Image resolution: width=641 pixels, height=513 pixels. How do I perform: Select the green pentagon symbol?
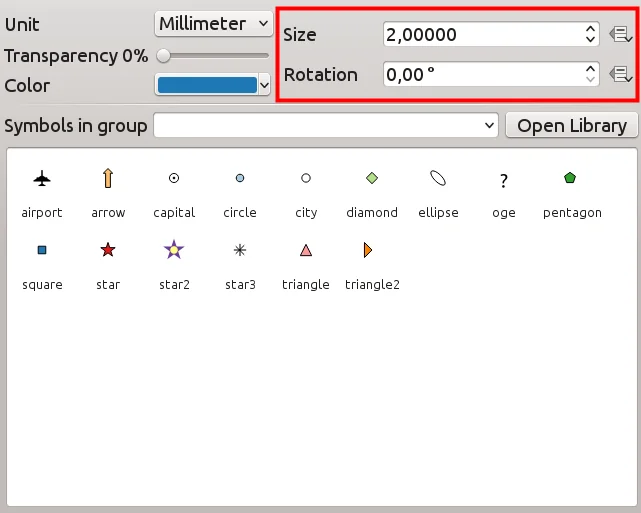[570, 178]
